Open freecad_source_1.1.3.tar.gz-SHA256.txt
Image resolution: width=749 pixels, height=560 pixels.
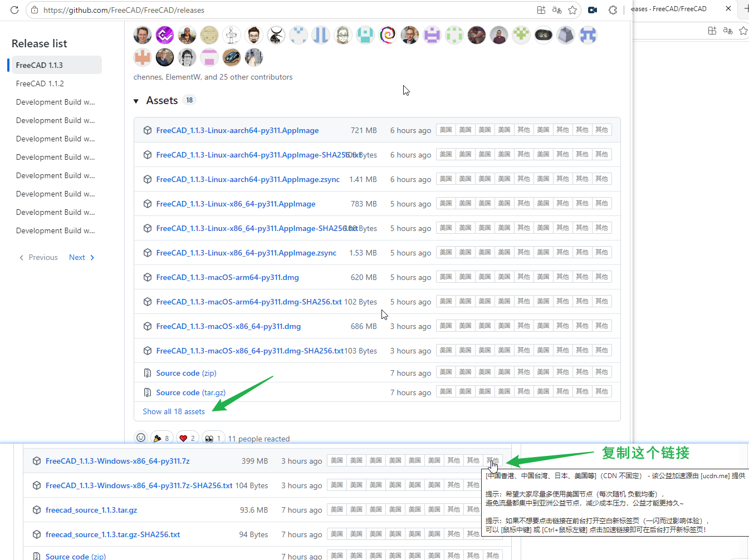click(113, 534)
